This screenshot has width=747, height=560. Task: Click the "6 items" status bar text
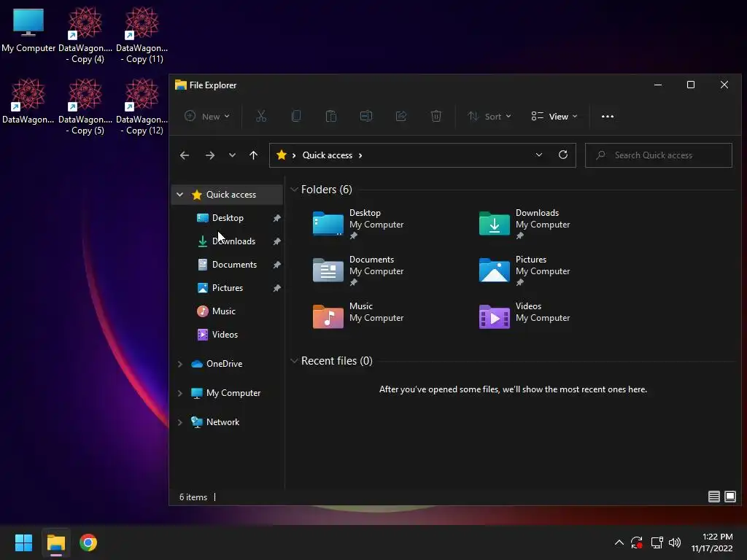click(193, 497)
